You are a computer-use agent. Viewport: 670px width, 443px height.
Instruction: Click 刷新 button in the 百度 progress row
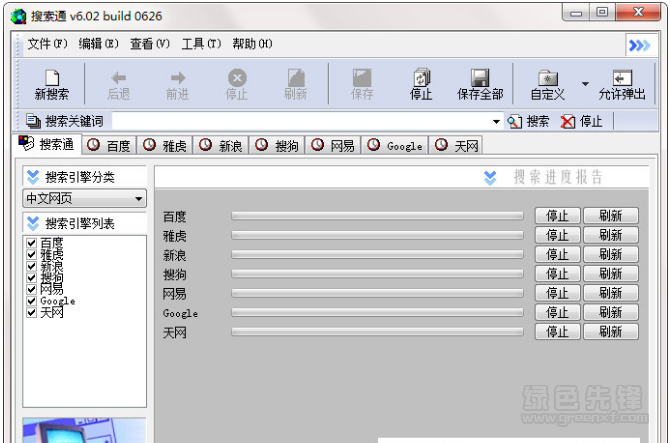[611, 216]
